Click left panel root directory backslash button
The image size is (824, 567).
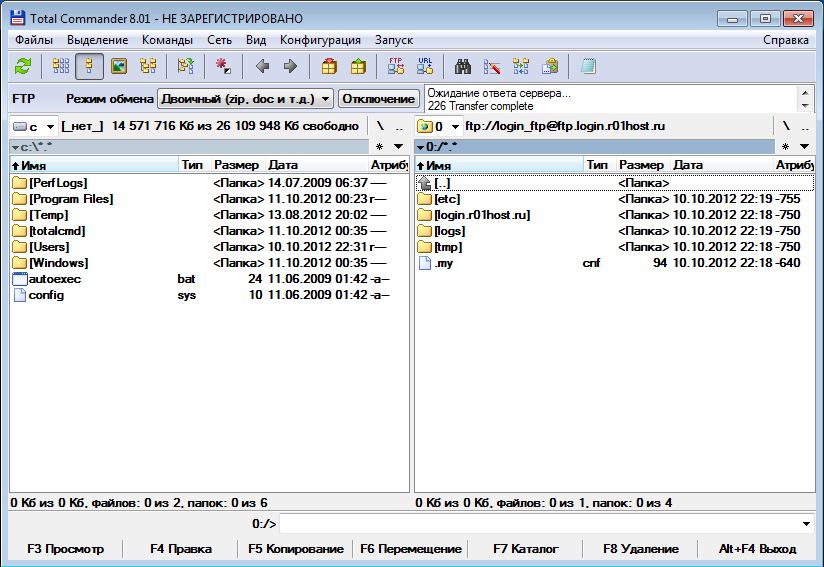pos(380,126)
